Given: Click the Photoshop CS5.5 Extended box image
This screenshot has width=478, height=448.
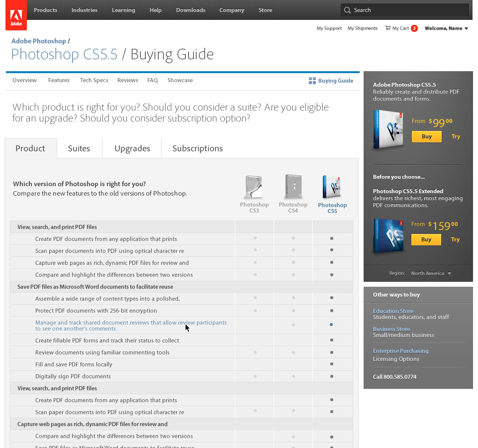Looking at the screenshot, I should [388, 235].
